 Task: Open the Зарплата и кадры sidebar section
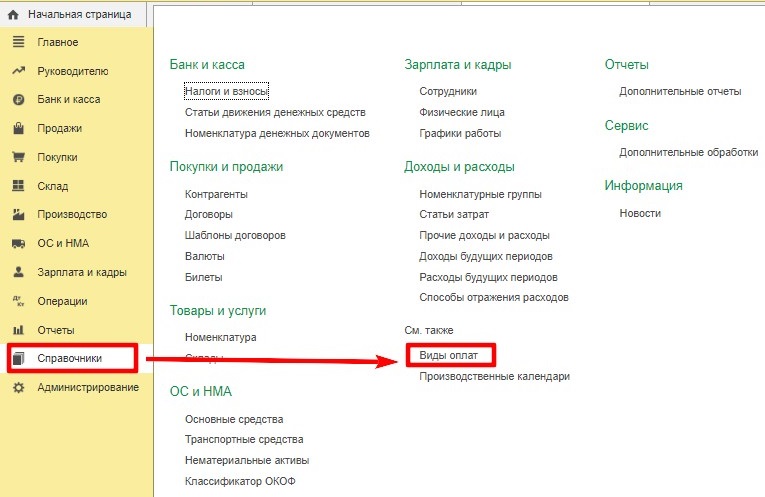point(81,272)
